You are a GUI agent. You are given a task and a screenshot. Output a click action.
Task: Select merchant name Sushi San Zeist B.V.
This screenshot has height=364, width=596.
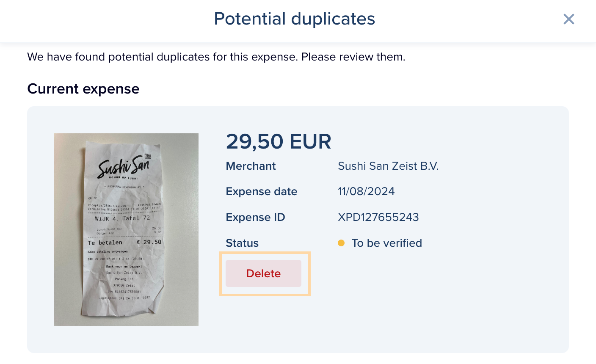[388, 166]
